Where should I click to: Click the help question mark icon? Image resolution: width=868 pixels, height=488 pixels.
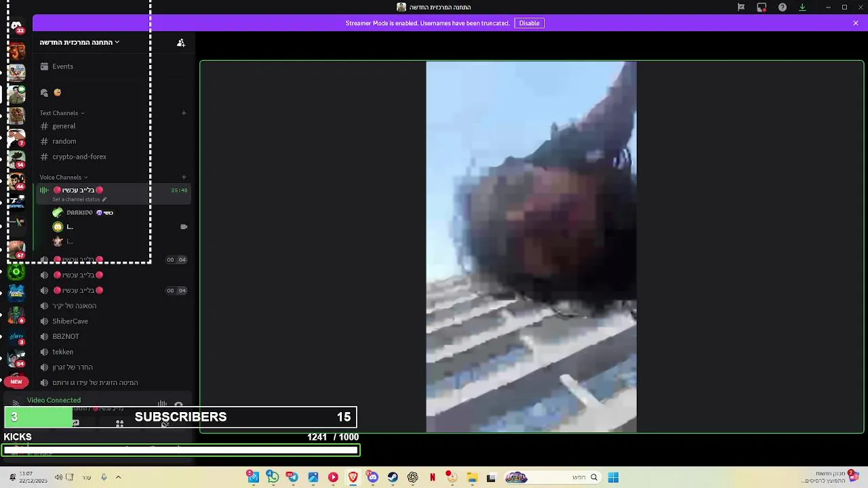pyautogui.click(x=783, y=7)
